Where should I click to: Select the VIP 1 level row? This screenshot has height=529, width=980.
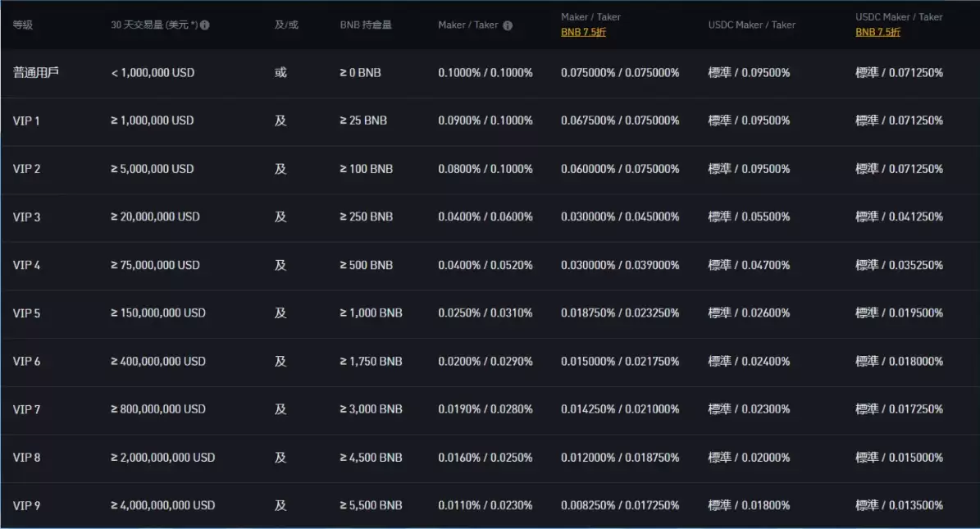26,121
